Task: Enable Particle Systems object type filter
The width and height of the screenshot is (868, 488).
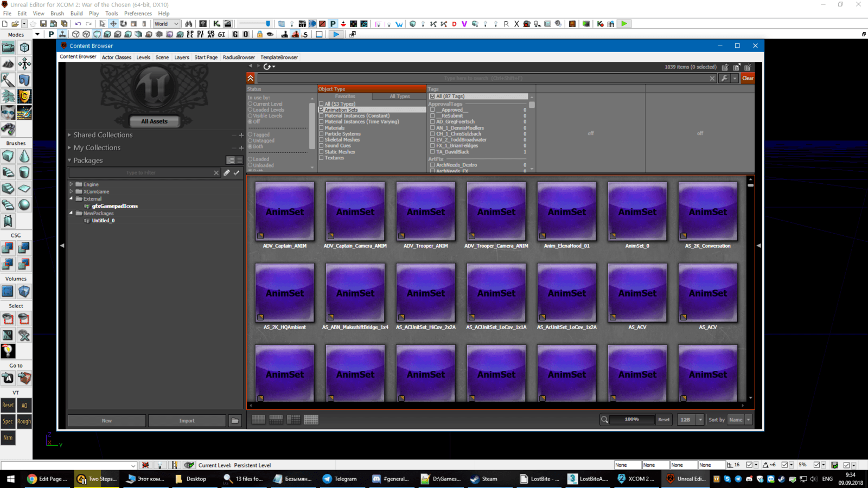Action: 321,134
